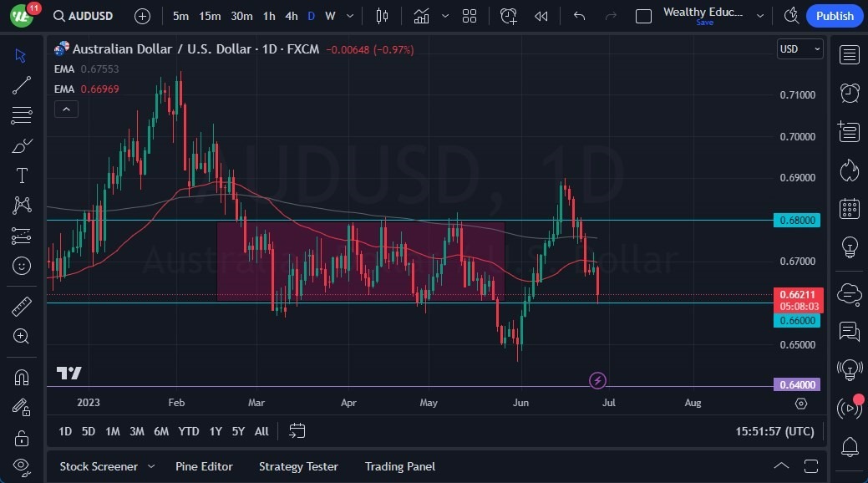Select the Text annotation tool
The height and width of the screenshot is (483, 868).
tap(21, 175)
